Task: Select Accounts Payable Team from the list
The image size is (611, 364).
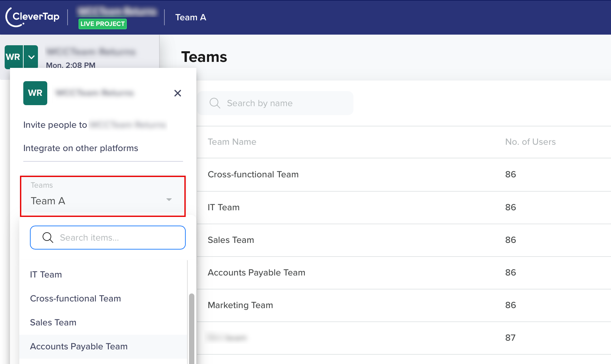Action: tap(79, 346)
